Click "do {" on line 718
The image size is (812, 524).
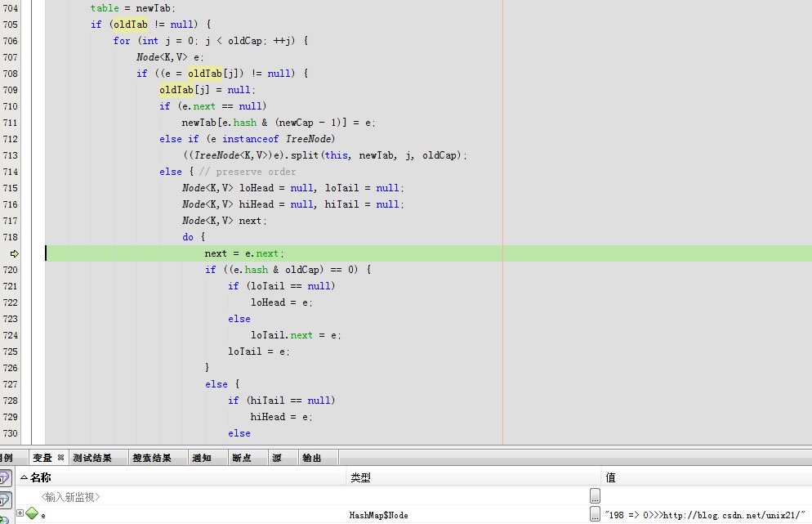click(x=194, y=237)
